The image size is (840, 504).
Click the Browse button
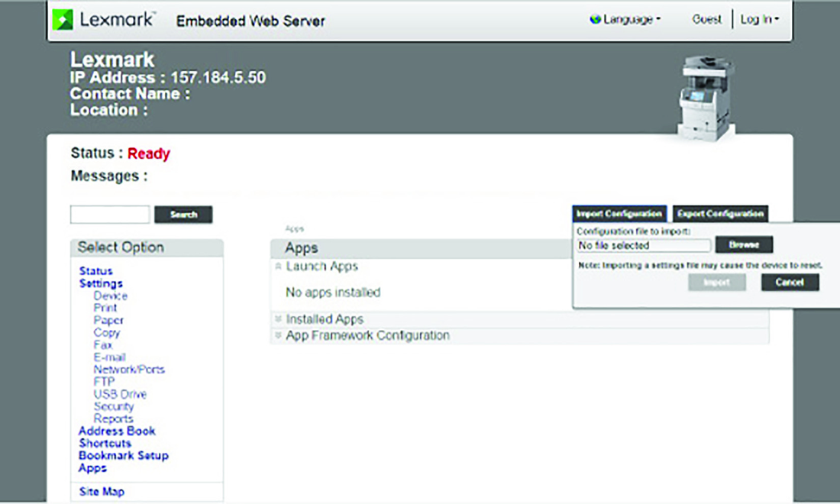pyautogui.click(x=744, y=245)
